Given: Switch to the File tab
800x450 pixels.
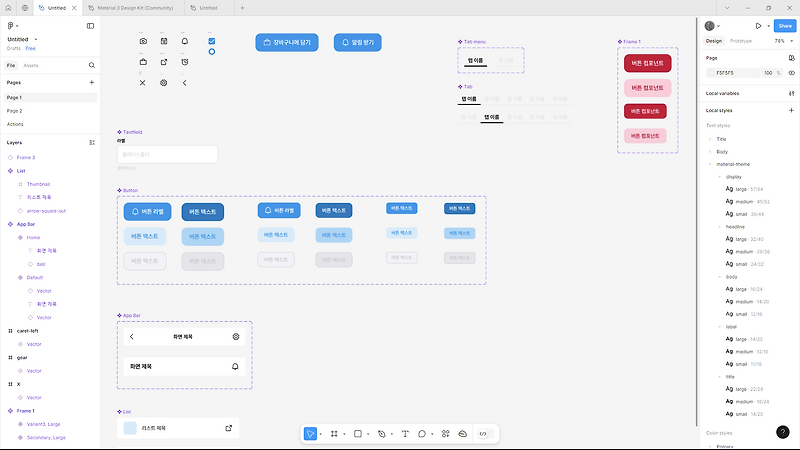Looking at the screenshot, I should click(x=11, y=65).
